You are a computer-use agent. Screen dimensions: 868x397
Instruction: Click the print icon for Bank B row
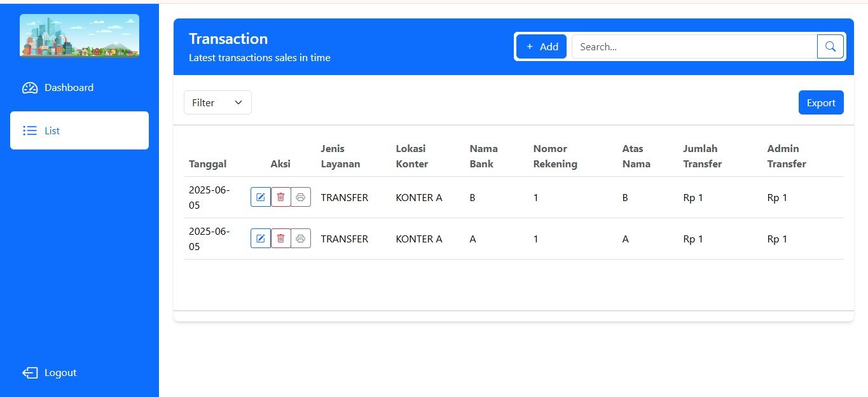coord(301,197)
